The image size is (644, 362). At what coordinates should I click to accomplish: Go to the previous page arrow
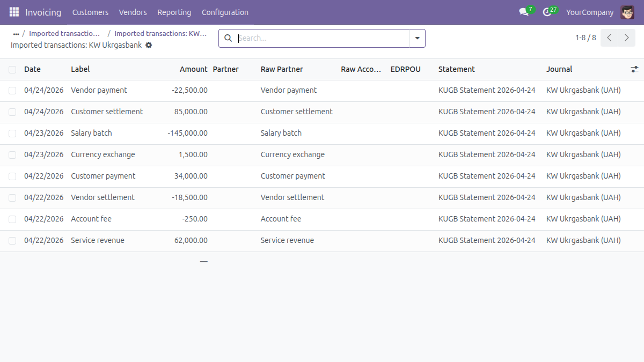[x=609, y=38]
